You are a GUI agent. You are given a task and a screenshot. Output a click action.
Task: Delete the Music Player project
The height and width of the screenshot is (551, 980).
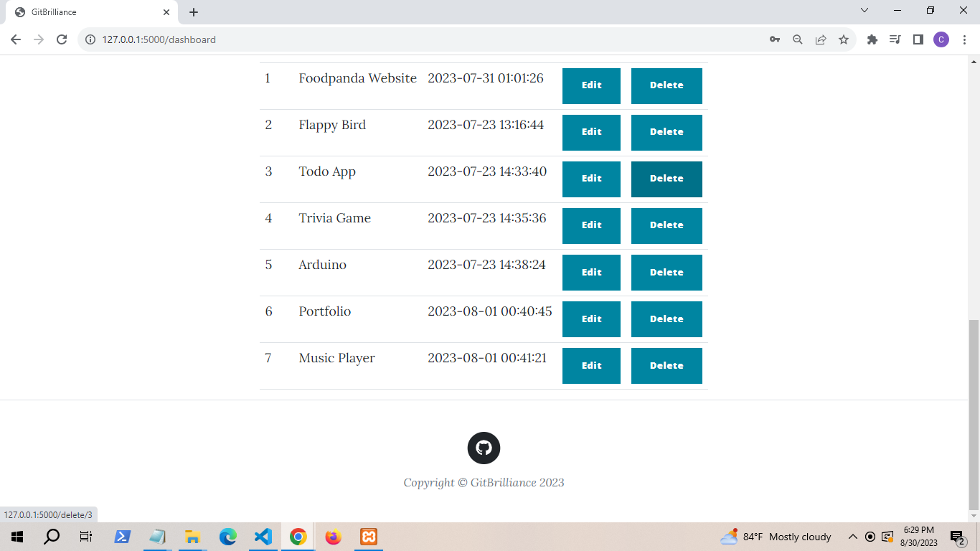tap(666, 366)
